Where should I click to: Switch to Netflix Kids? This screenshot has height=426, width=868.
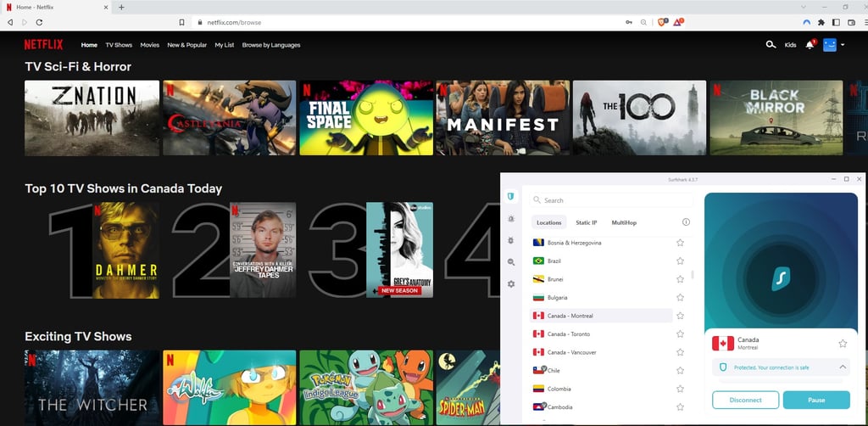click(x=791, y=45)
